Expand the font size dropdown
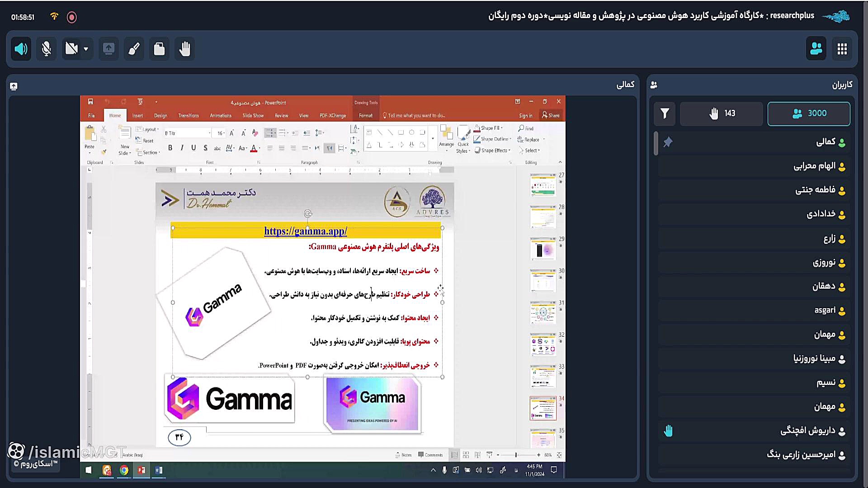Screen dimensions: 868x488 pos(224,133)
